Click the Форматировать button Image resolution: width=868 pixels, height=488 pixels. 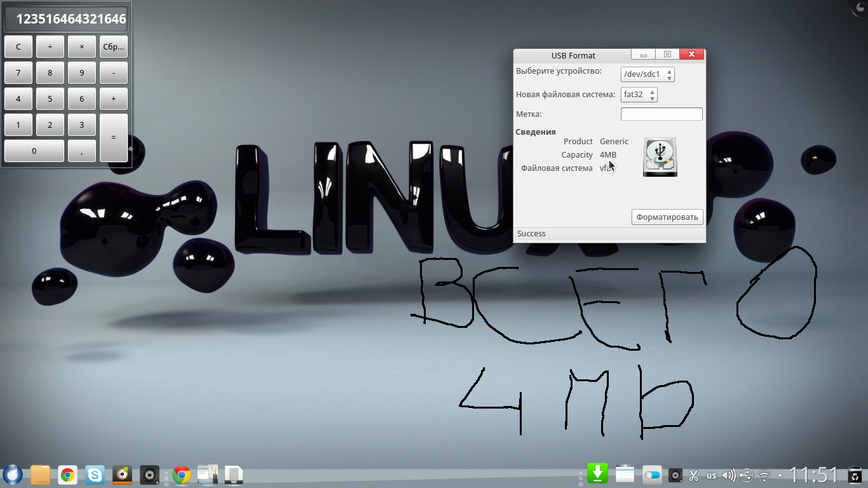[x=667, y=217]
